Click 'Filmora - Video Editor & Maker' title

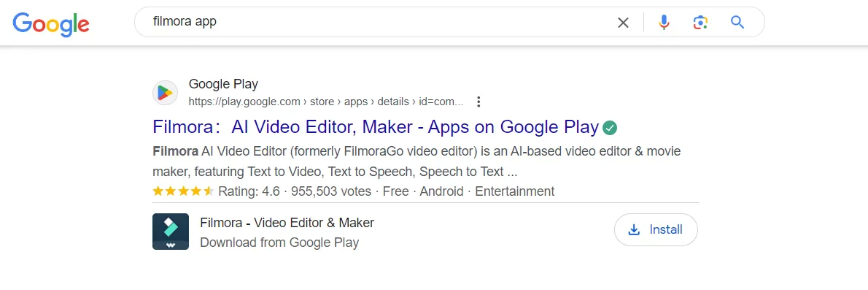(x=287, y=223)
